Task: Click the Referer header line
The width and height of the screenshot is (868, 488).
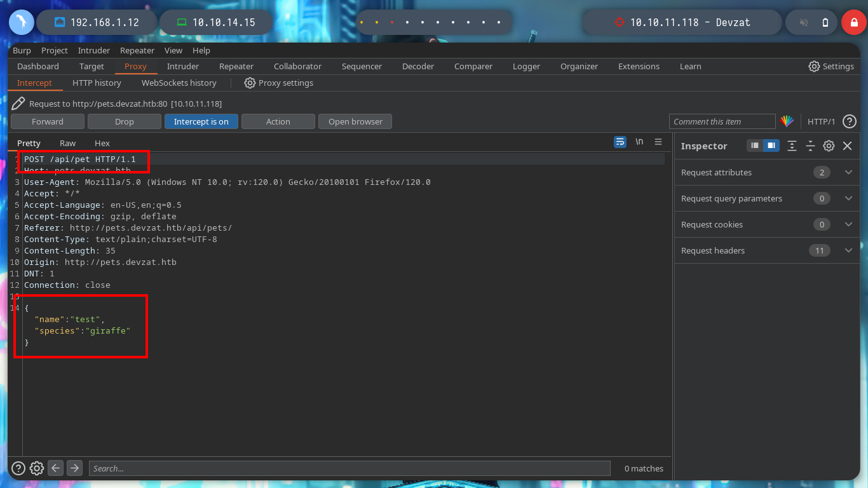Action: [128, 228]
